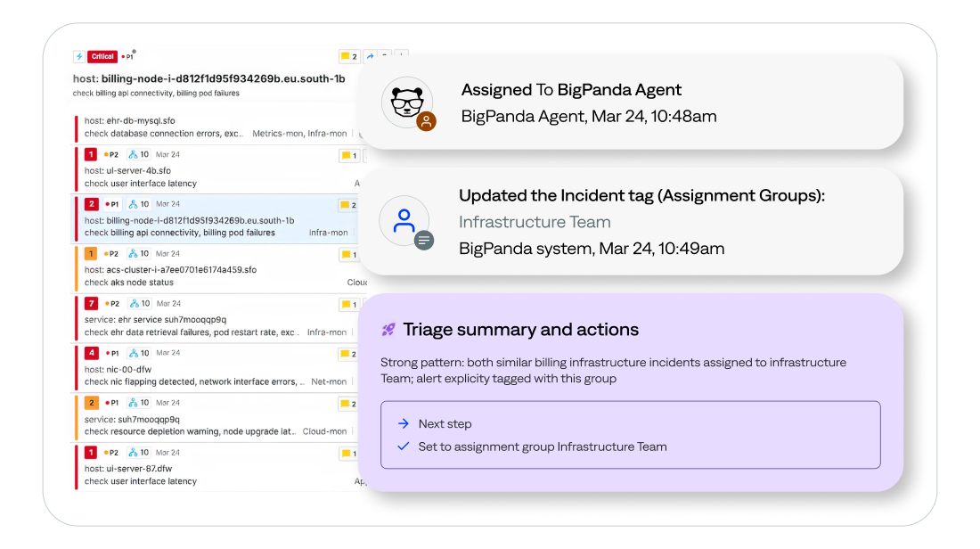Click the P1 priority tag in the incident header
This screenshot has width=980, height=549.
pos(127,56)
